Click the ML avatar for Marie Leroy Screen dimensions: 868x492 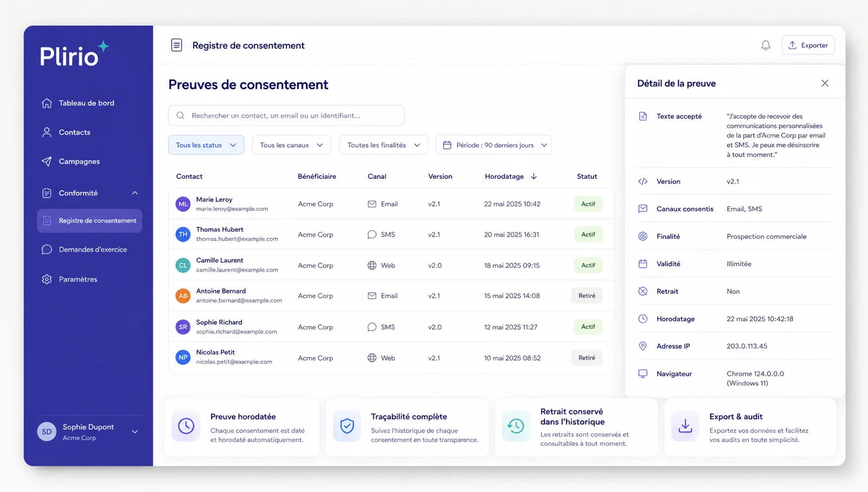point(183,204)
